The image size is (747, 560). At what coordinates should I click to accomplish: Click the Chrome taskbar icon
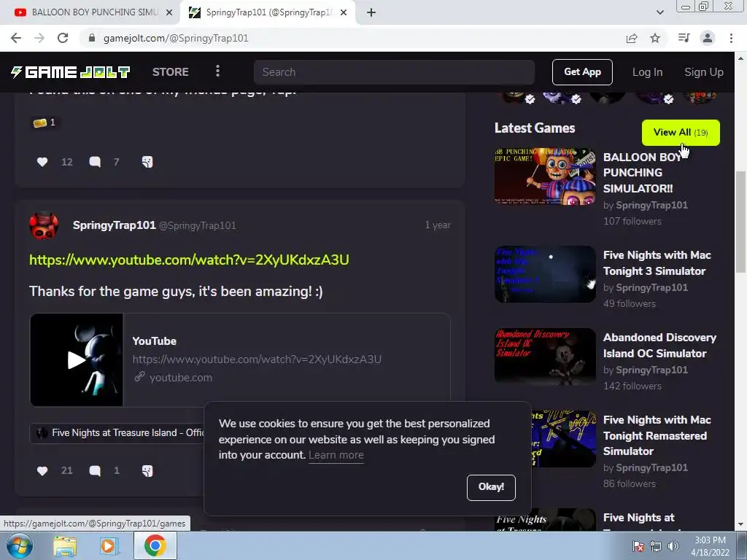(155, 546)
